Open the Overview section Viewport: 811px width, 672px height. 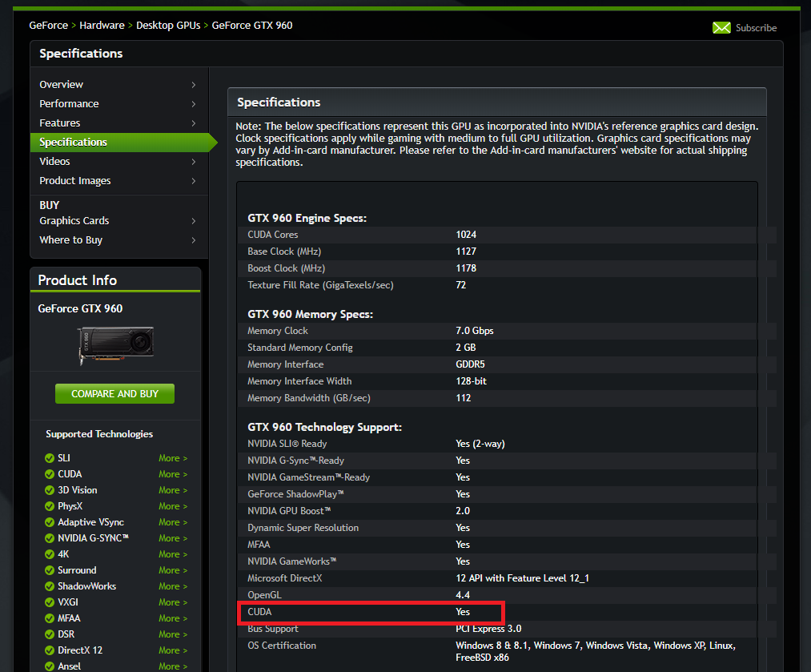(x=61, y=84)
